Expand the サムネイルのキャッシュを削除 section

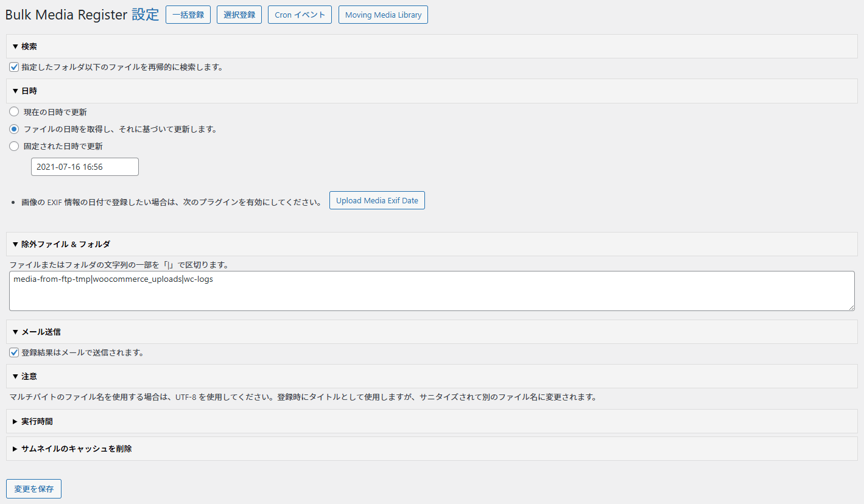coord(432,449)
